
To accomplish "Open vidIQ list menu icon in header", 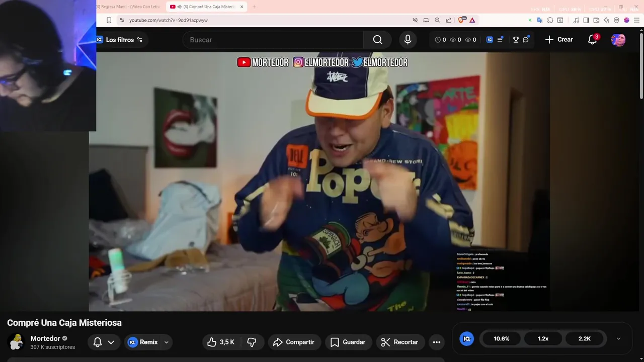I will tap(500, 40).
